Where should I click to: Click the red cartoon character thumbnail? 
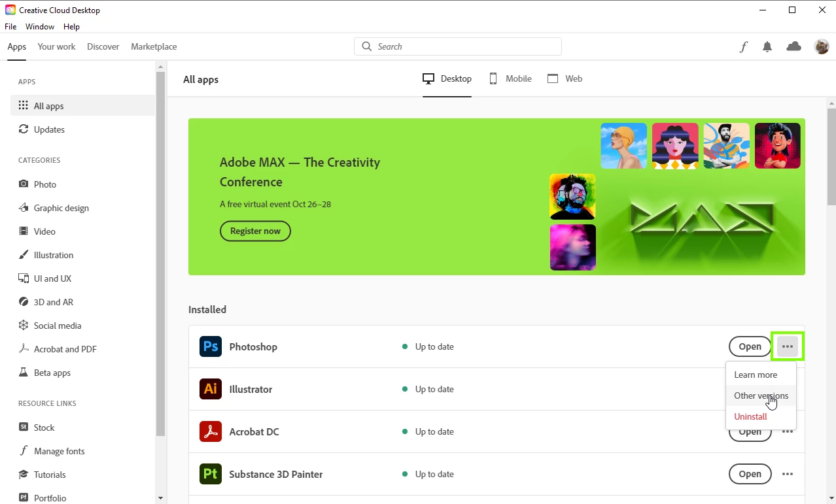pyautogui.click(x=778, y=146)
